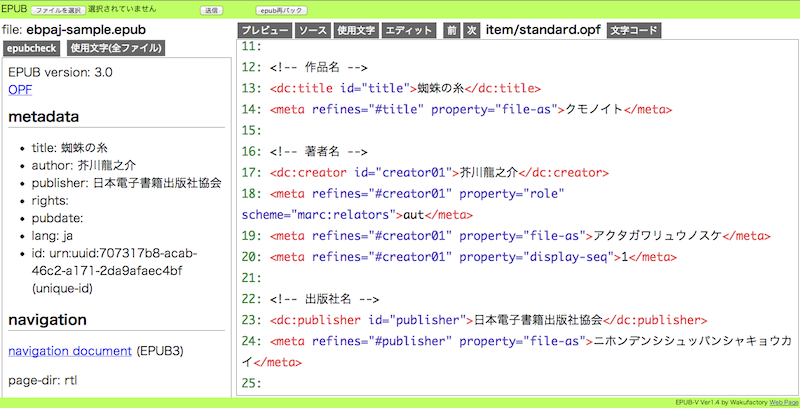Open the OPF link
The image size is (800, 408).
pos(19,90)
